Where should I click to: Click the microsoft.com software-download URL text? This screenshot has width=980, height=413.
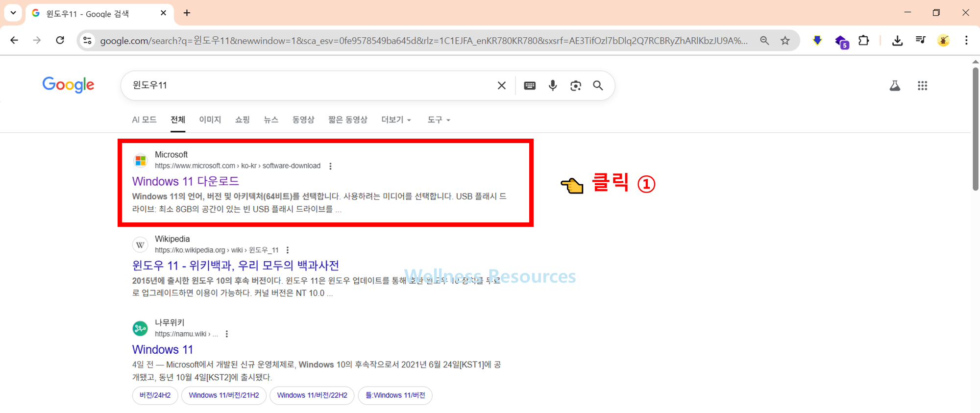click(x=238, y=166)
